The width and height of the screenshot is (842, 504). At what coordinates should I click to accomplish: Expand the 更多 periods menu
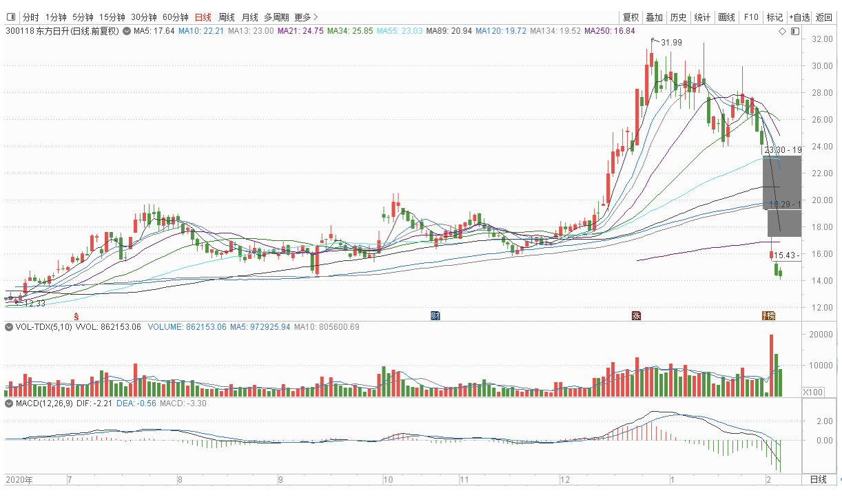click(306, 17)
